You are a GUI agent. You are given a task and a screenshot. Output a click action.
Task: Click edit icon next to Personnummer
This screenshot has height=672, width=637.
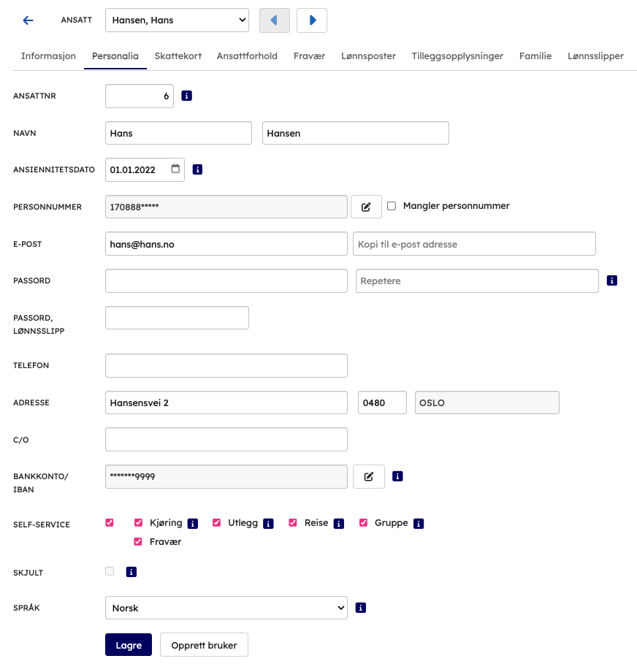pos(366,207)
